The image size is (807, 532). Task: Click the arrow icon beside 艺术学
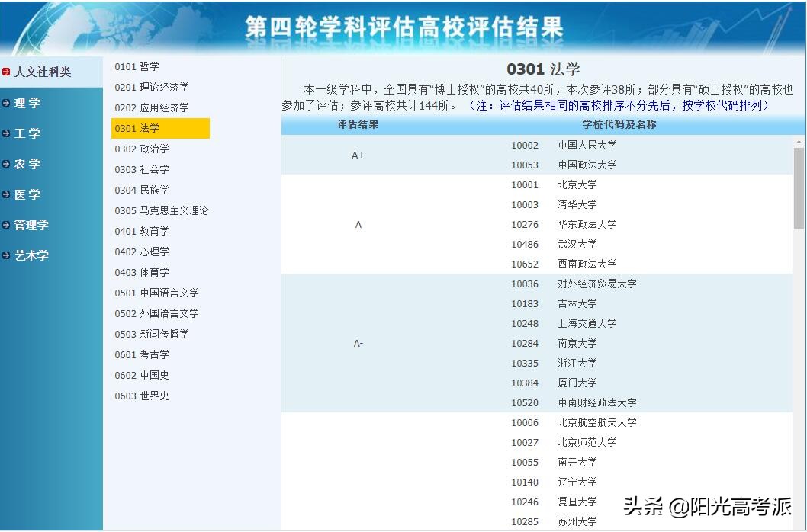(6, 255)
